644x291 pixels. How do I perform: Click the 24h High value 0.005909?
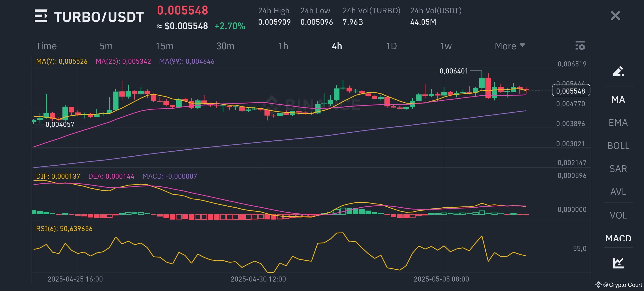click(x=274, y=22)
